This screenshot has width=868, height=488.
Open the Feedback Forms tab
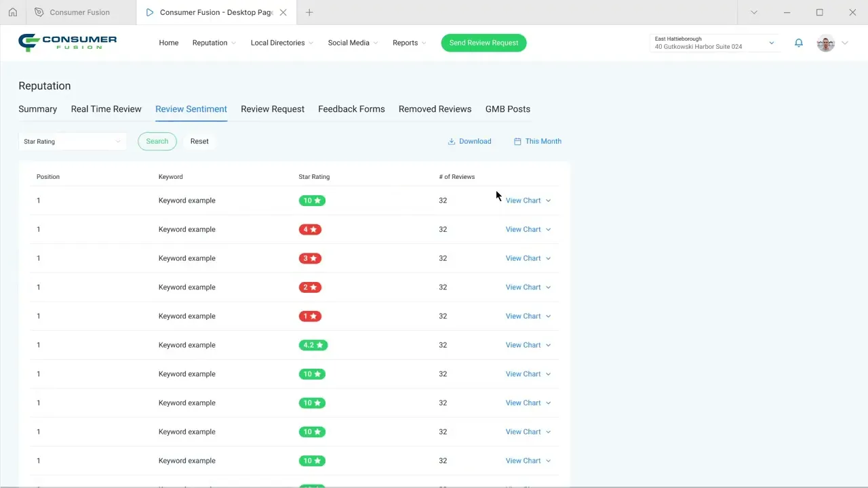coord(351,109)
